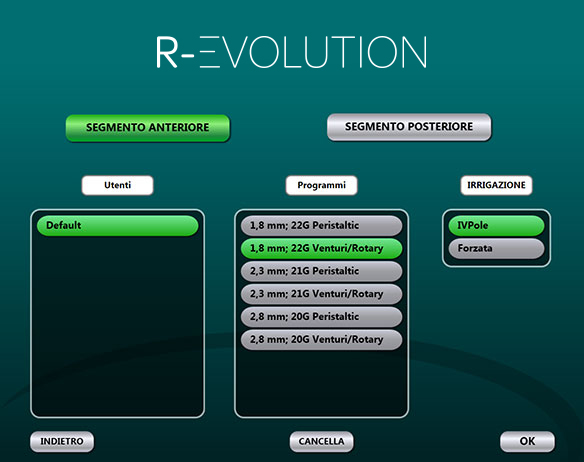The image size is (584, 462).
Task: Select the Default user entry
Action: 117,225
